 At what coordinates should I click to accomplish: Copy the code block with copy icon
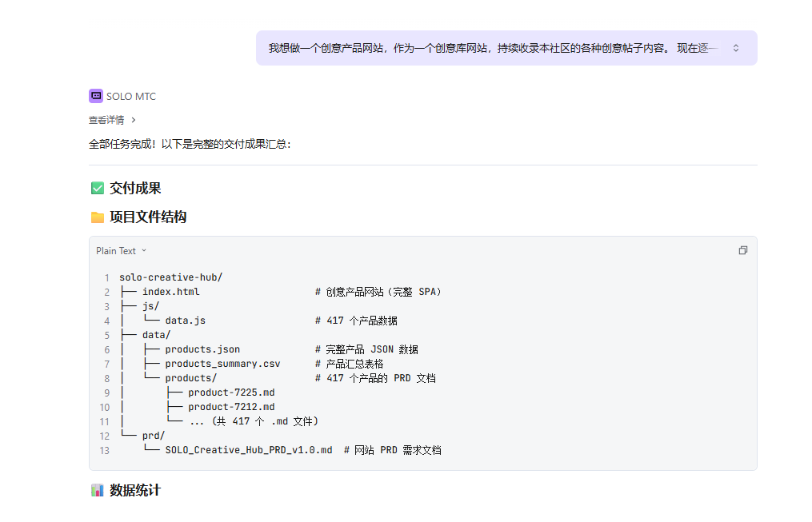[x=742, y=251]
